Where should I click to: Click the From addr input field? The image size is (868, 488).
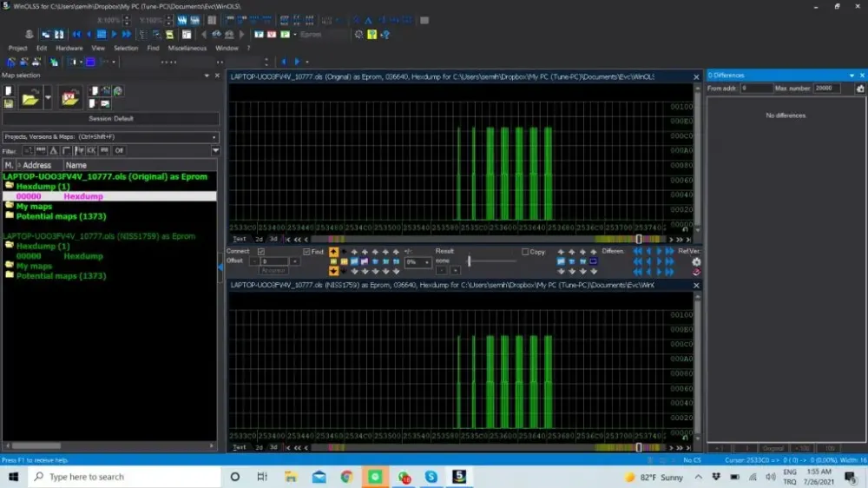tap(756, 88)
